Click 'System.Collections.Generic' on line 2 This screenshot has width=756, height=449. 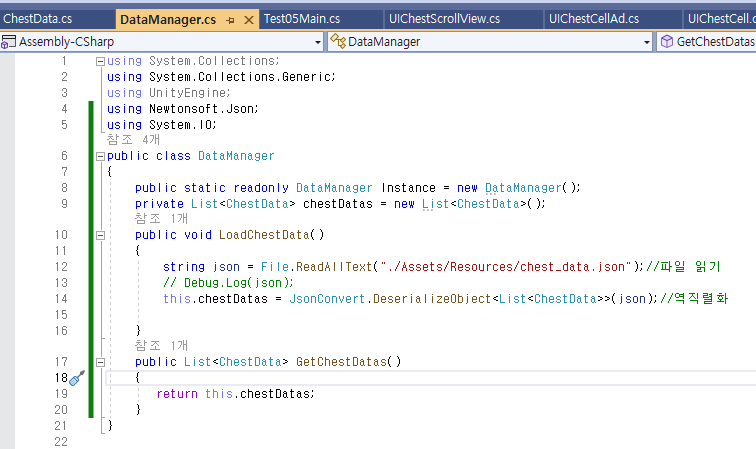[x=241, y=77]
